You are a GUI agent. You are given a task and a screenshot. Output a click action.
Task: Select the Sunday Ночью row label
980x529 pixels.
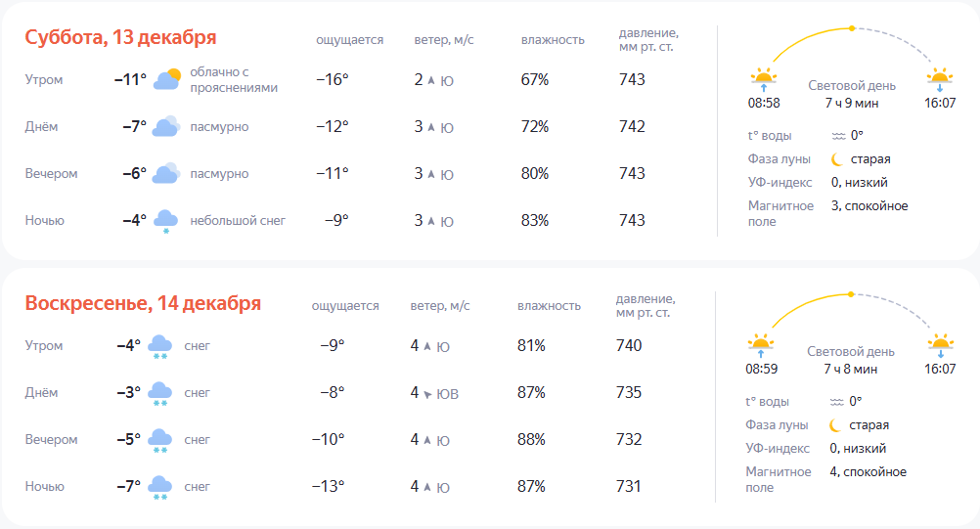(45, 486)
